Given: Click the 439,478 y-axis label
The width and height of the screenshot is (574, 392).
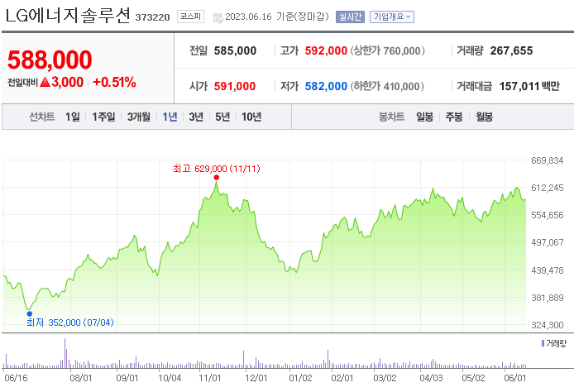Looking at the screenshot, I should [x=548, y=270].
